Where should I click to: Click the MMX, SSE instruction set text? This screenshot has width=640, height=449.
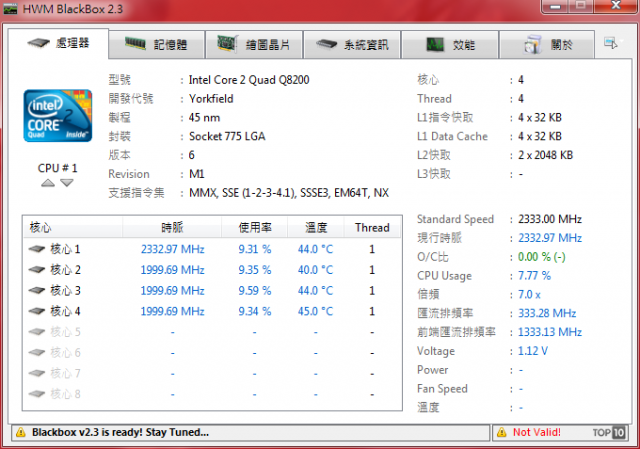click(x=289, y=193)
